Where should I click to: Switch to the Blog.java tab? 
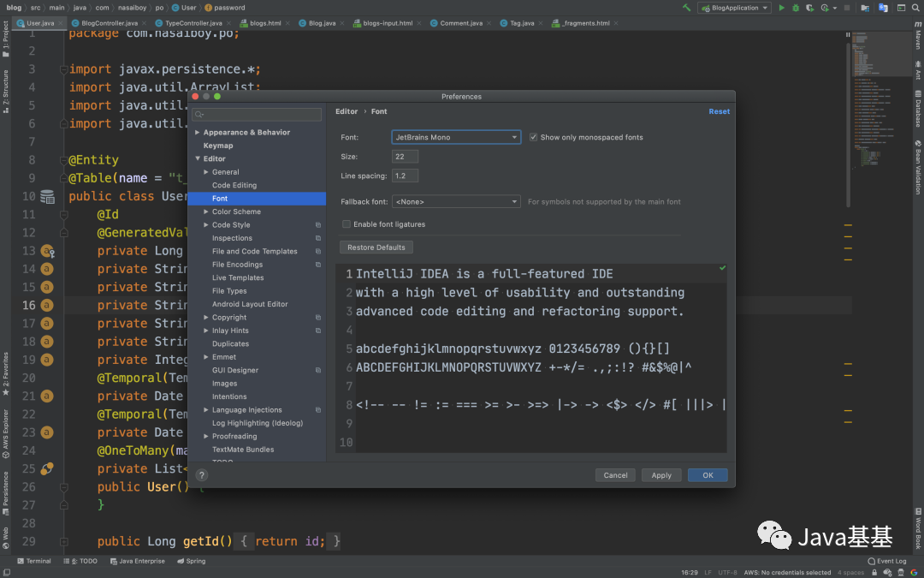click(x=322, y=23)
